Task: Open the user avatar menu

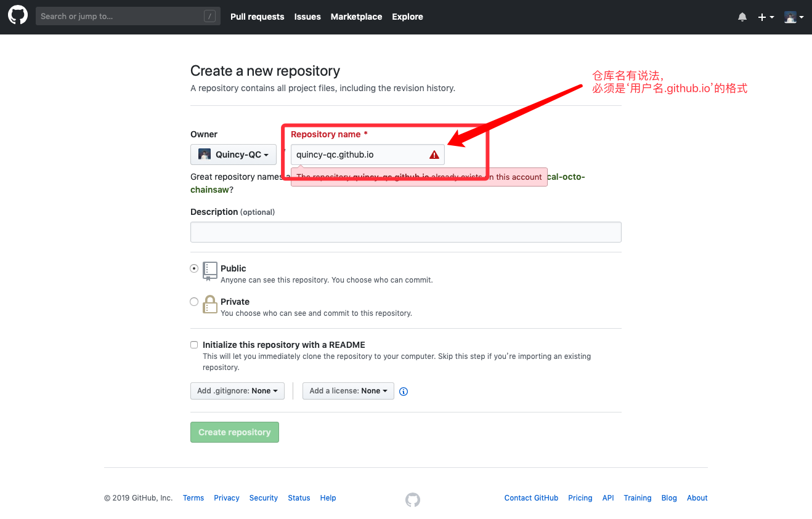Action: point(794,17)
